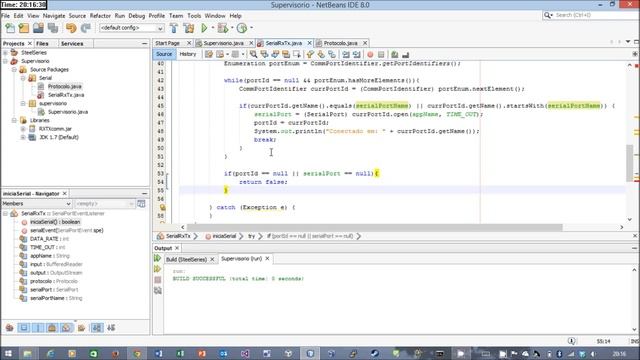Switch to the Services panel tab
Image resolution: width=640 pixels, height=360 pixels.
[x=72, y=43]
